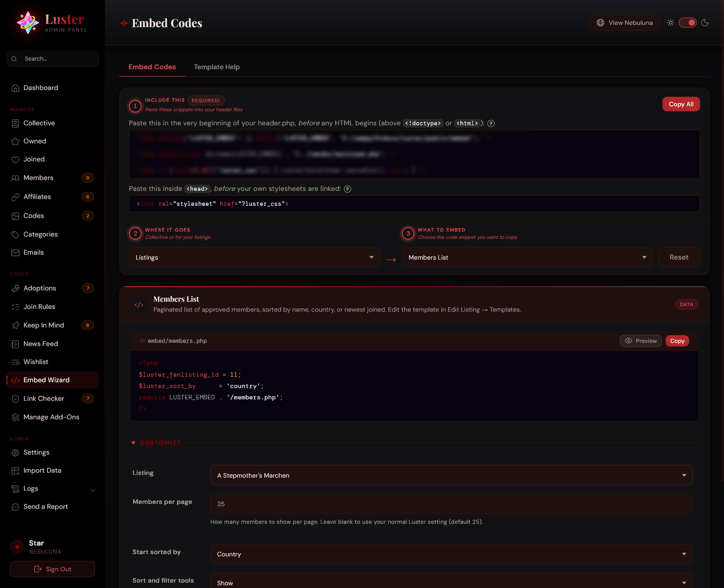Screen dimensions: 724x588
Task: Click the Affiliates link icon
Action: [15, 197]
